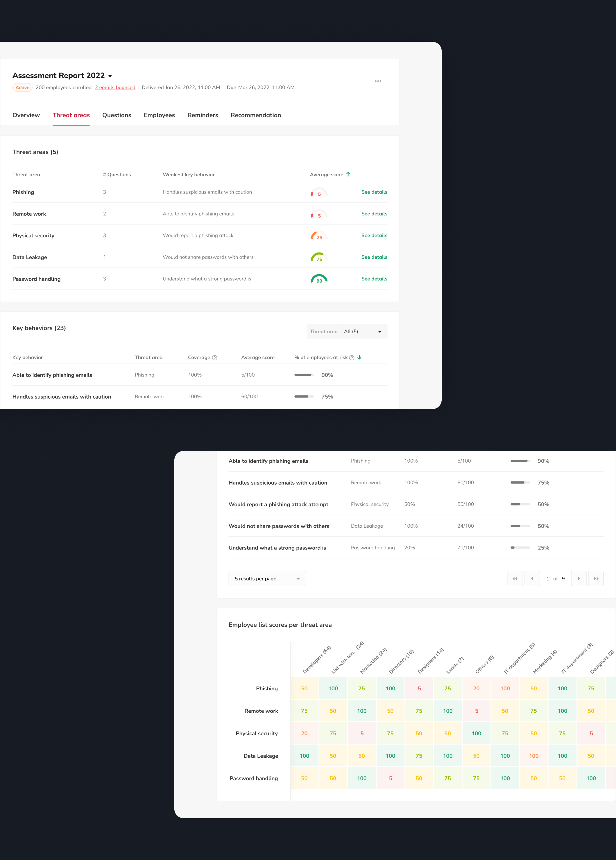This screenshot has height=860, width=616.
Task: Sort threat areas by Average score arrow
Action: pyautogui.click(x=348, y=174)
